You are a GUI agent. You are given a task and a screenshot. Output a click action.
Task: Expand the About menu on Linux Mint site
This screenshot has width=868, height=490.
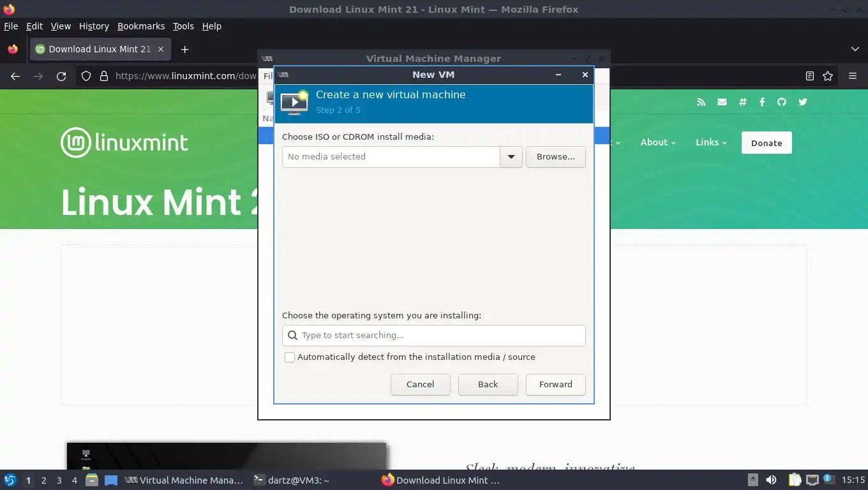tap(657, 142)
